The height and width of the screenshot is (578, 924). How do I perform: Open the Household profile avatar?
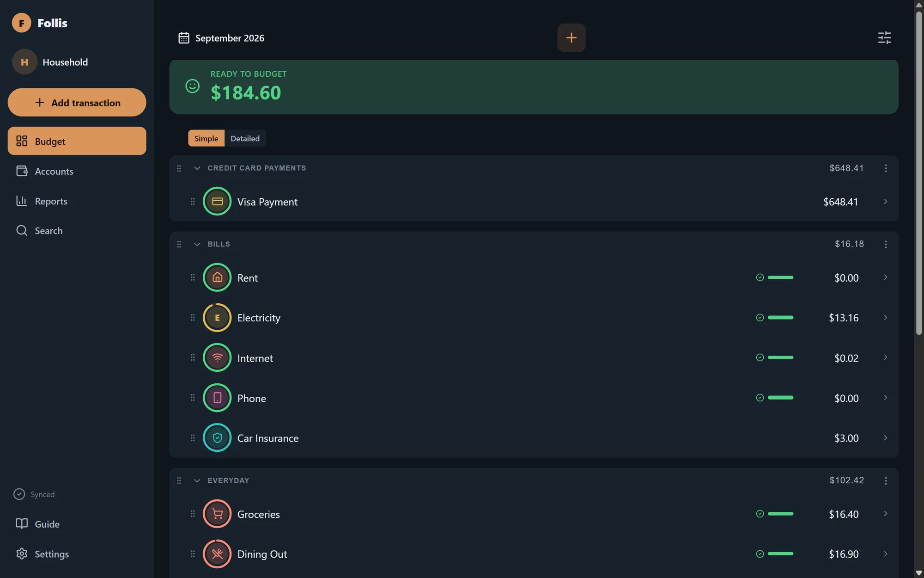(x=24, y=62)
